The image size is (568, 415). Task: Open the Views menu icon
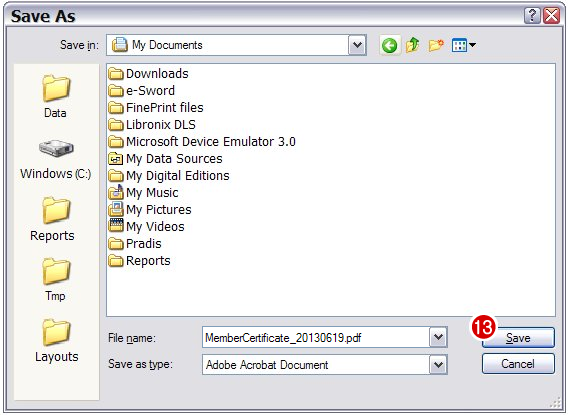464,45
